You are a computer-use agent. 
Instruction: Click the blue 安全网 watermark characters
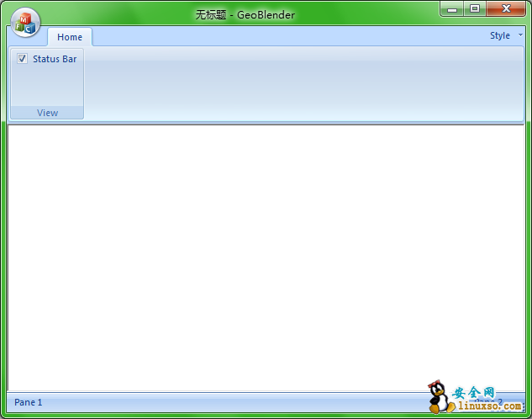(474, 393)
